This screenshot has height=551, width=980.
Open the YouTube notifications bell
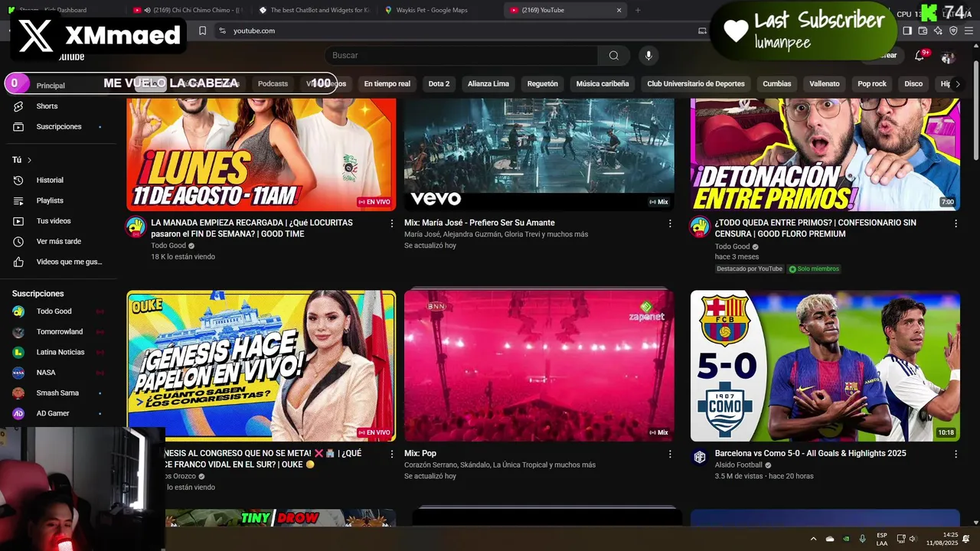(x=920, y=56)
